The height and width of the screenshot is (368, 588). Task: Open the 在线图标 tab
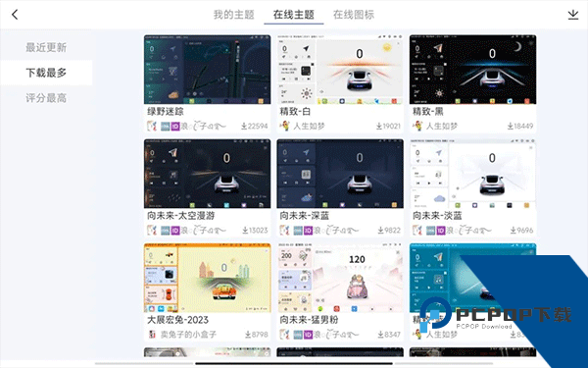[x=354, y=15]
